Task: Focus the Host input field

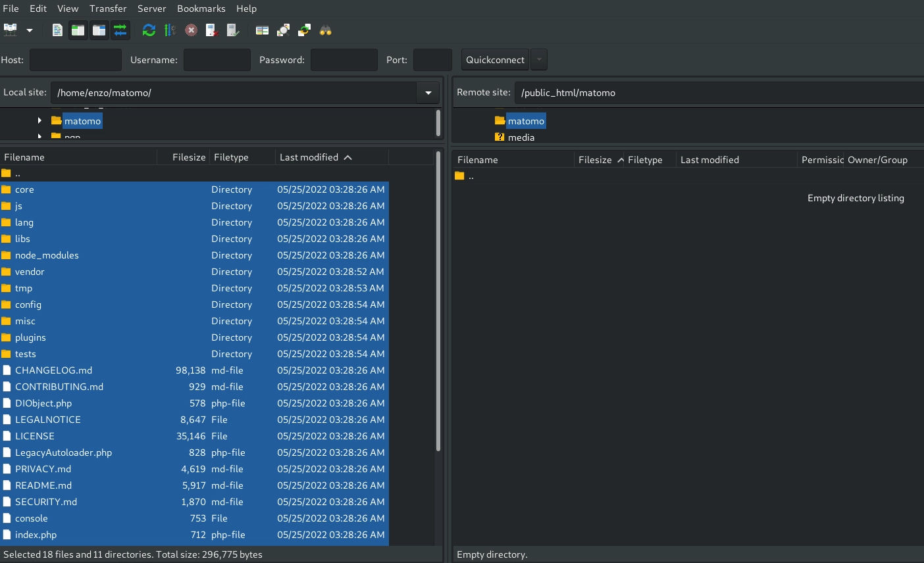Action: point(76,60)
